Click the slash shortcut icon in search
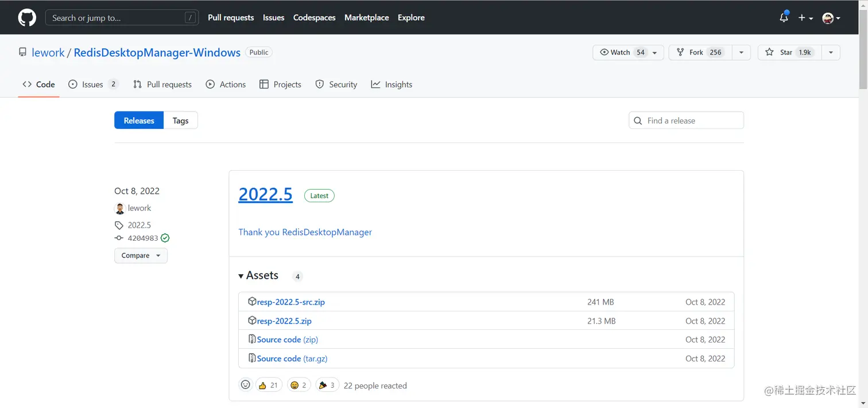Viewport: 868px width, 408px height. tap(190, 18)
